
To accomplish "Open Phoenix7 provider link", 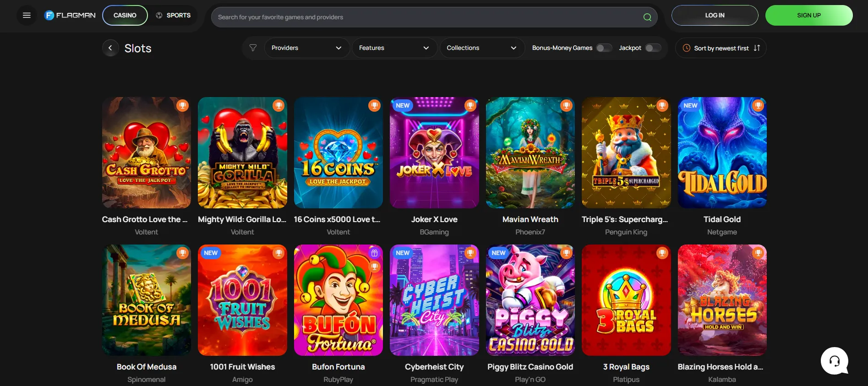I will coord(530,232).
